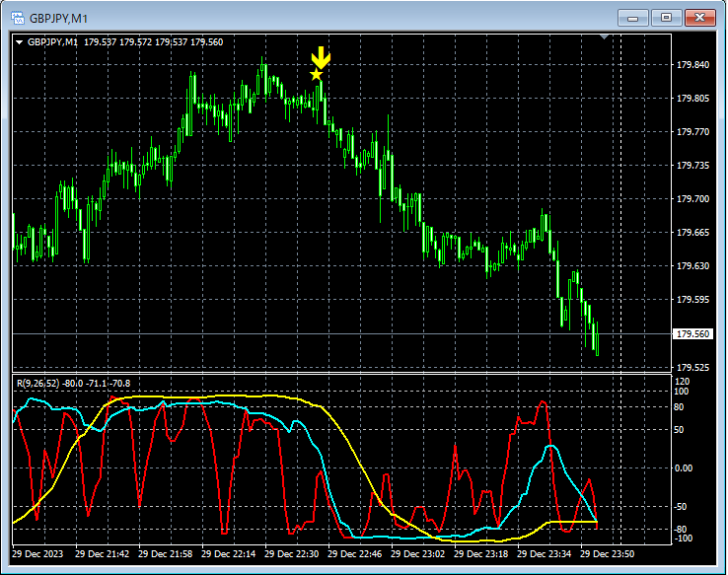Click the 179.805 price scale value
728x575 pixels.
(692, 99)
